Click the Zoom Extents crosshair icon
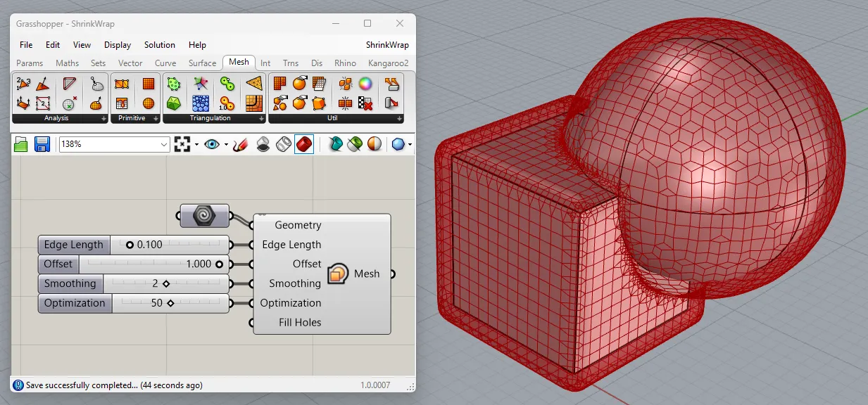 coord(183,144)
